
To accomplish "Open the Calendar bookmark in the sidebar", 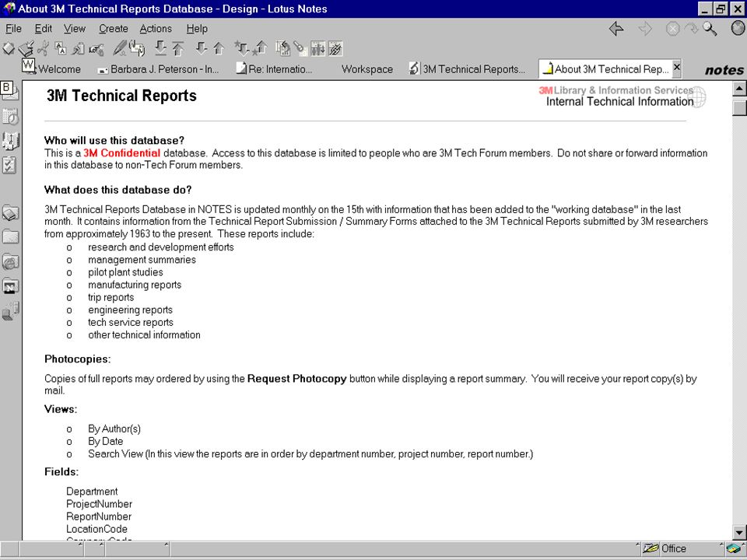I will [x=10, y=116].
